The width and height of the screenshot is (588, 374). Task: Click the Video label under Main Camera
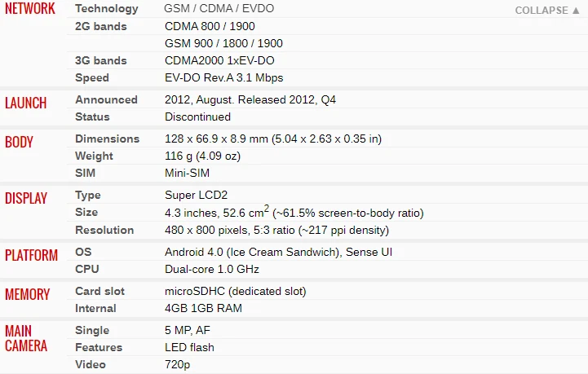(x=90, y=364)
